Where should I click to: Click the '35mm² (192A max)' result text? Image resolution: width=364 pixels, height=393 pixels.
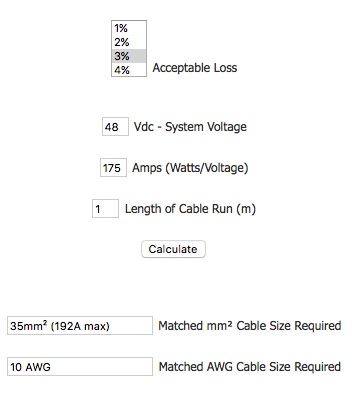[60, 326]
